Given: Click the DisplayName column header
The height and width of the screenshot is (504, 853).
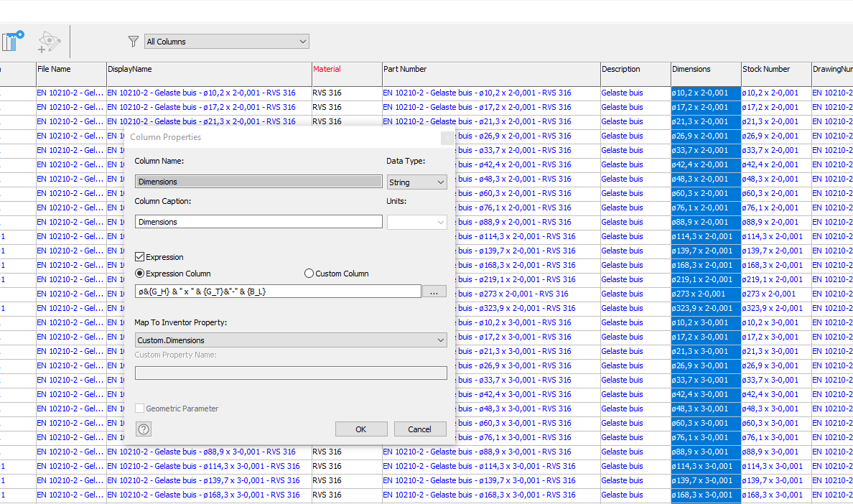Looking at the screenshot, I should [209, 74].
